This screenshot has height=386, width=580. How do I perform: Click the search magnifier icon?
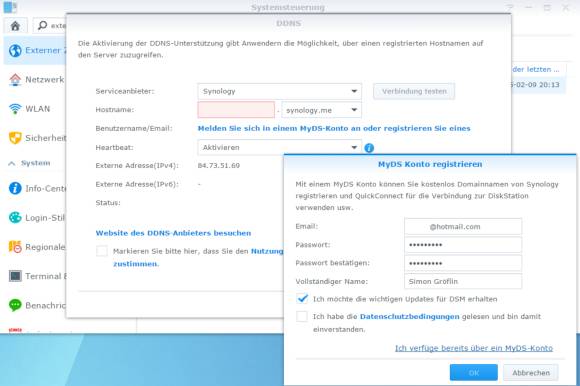[43, 25]
